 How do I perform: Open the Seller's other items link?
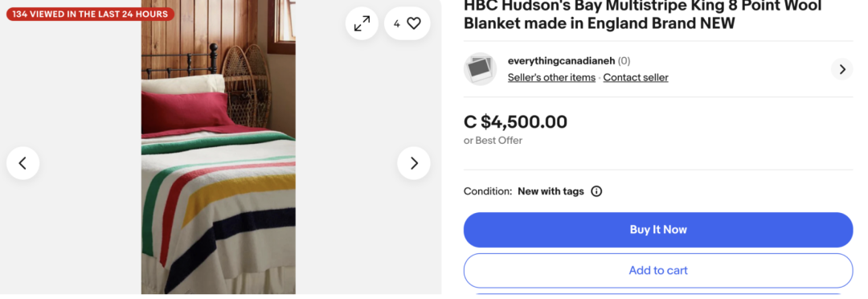click(x=551, y=77)
